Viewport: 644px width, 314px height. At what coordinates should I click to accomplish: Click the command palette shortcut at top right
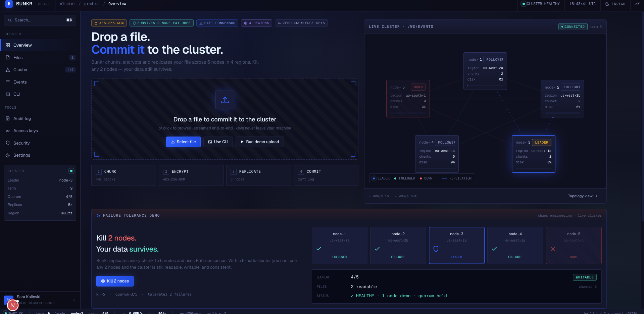(x=637, y=4)
